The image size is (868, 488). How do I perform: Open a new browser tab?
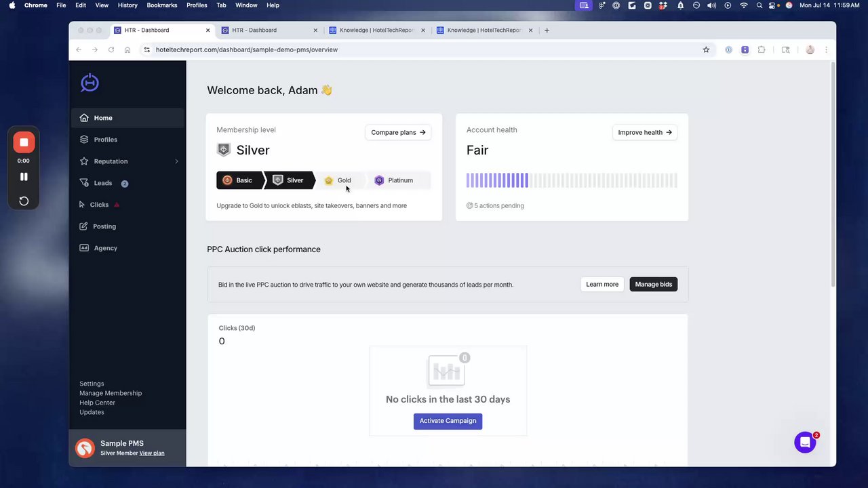[547, 30]
